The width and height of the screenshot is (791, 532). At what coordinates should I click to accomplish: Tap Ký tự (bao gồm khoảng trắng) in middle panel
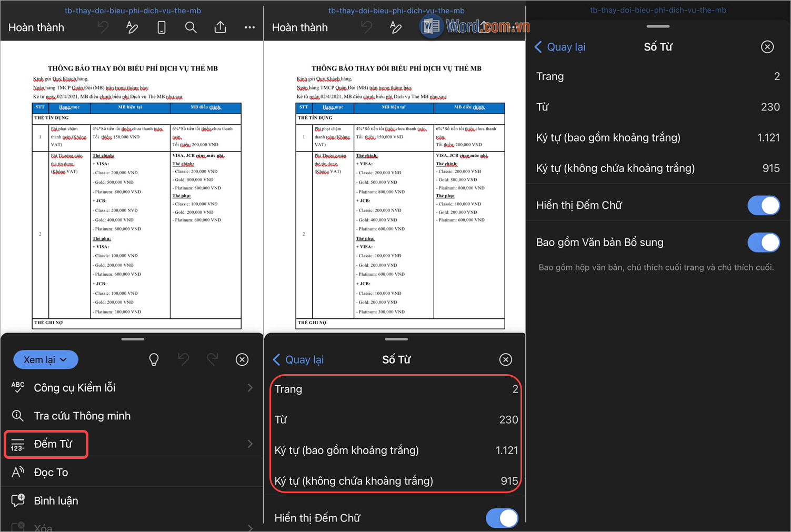396,450
